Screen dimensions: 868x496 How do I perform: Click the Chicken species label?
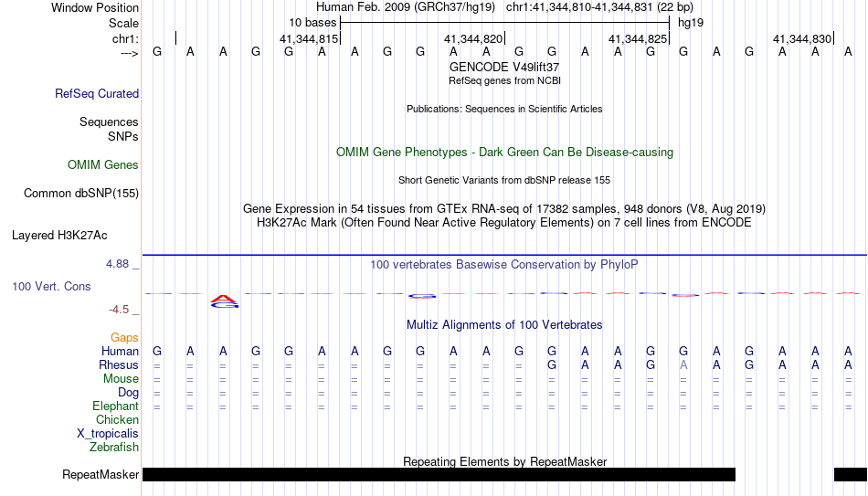(x=117, y=419)
